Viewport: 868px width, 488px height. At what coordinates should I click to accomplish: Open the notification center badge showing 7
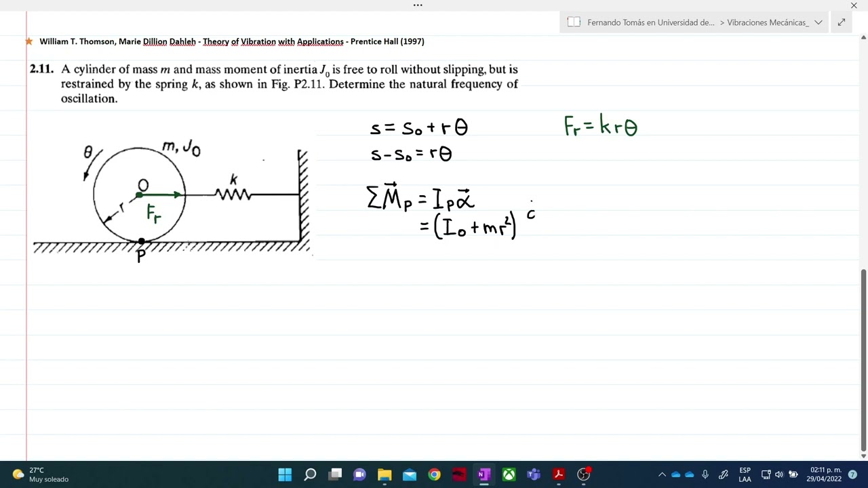point(853,474)
